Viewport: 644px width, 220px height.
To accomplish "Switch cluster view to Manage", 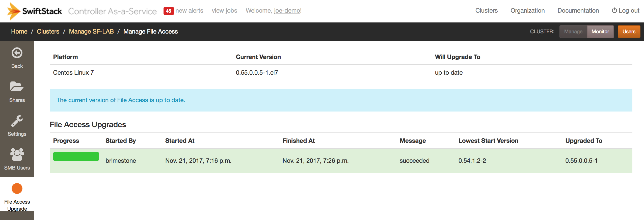I will click(573, 32).
